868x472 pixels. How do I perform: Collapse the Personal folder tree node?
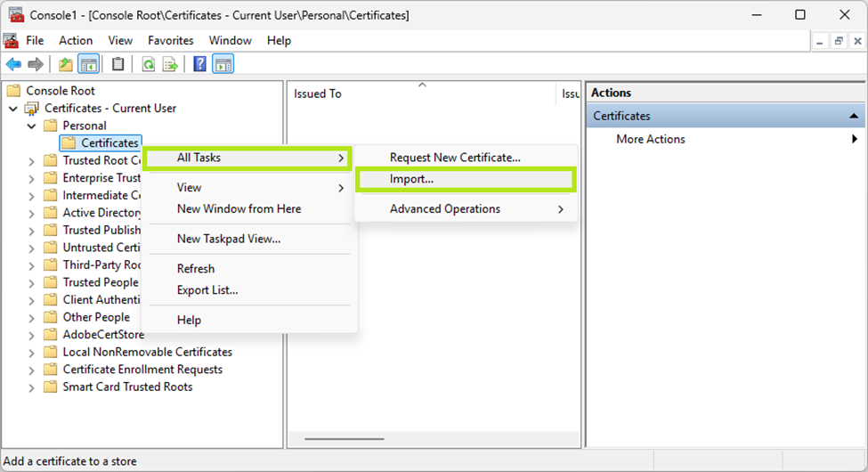point(32,126)
